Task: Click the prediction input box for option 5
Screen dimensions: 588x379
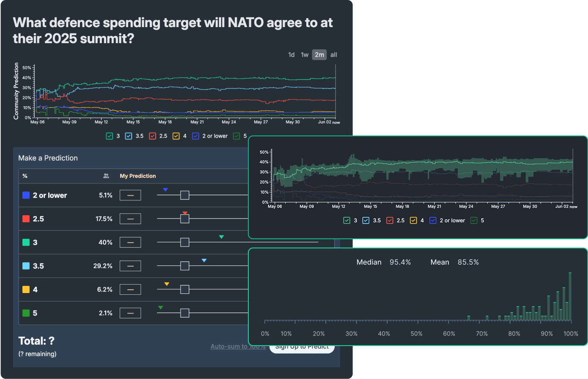Action: click(130, 313)
